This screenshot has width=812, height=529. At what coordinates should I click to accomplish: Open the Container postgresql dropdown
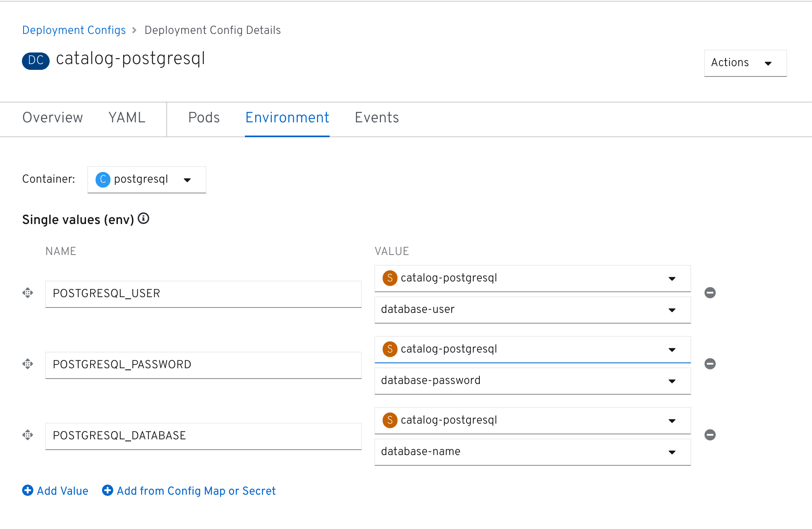click(x=147, y=179)
